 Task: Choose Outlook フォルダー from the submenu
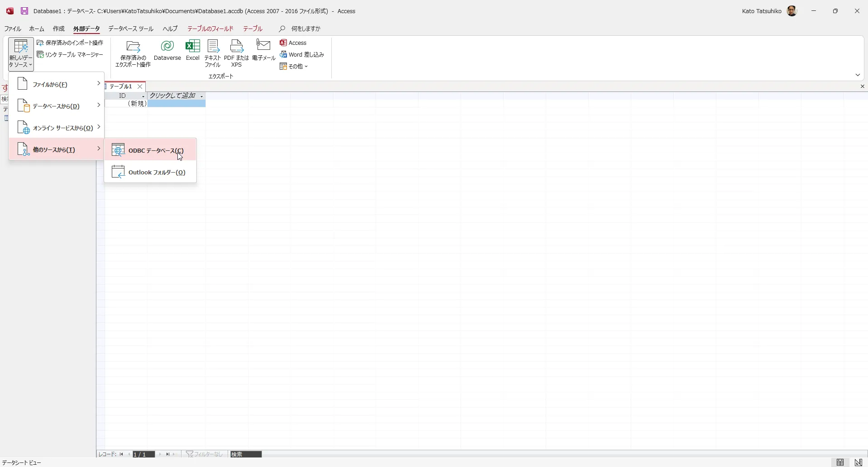(x=157, y=172)
